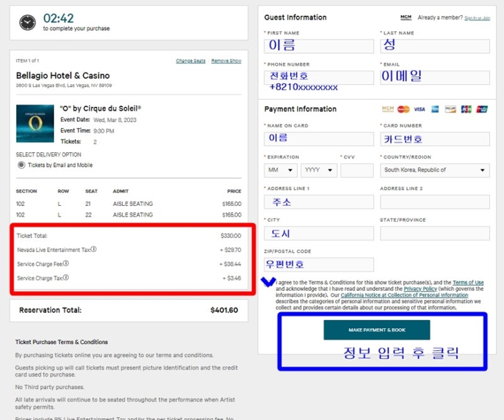Click the event time 9:30 PM
The width and height of the screenshot is (504, 420).
pyautogui.click(x=103, y=131)
